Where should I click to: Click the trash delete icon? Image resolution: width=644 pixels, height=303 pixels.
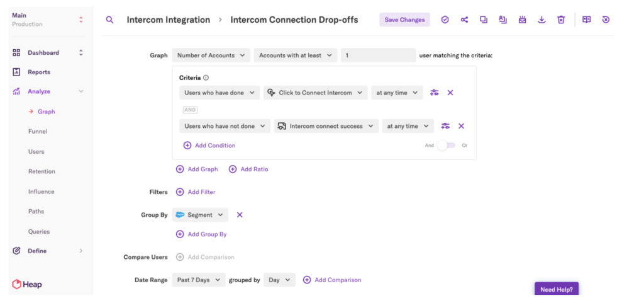[561, 20]
